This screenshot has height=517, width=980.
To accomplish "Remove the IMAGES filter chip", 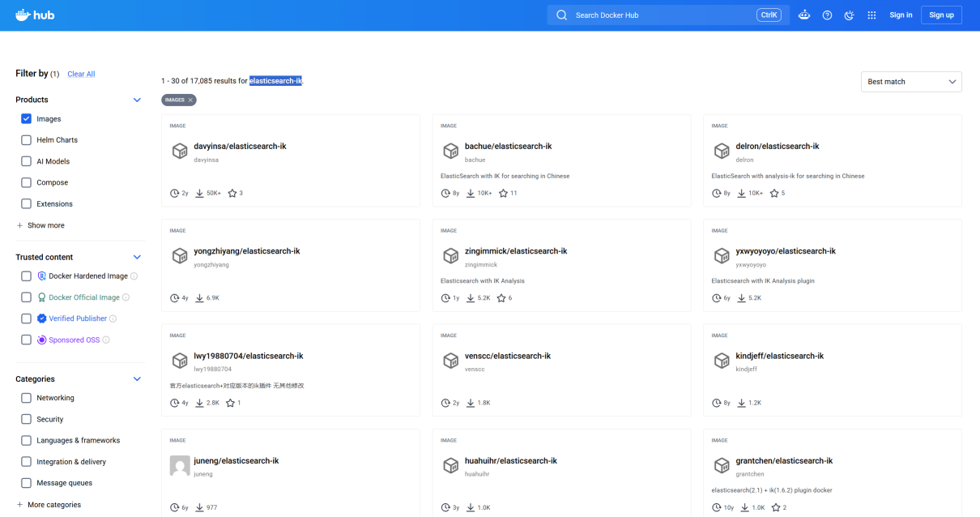I will coord(190,100).
